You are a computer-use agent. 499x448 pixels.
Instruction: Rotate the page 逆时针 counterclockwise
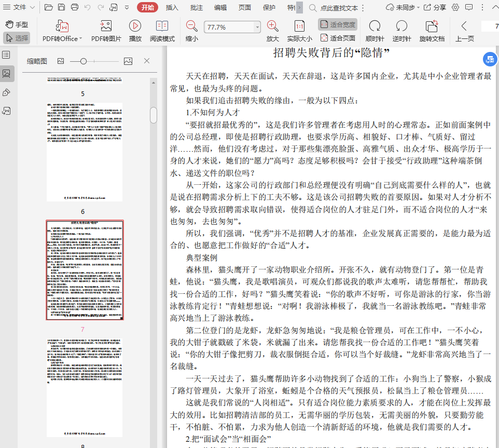(x=401, y=31)
